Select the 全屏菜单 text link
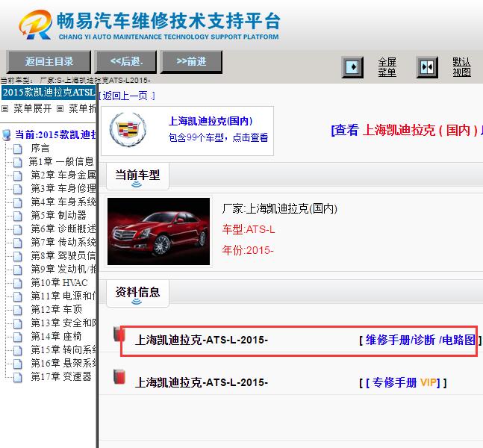483x448 pixels. point(387,67)
